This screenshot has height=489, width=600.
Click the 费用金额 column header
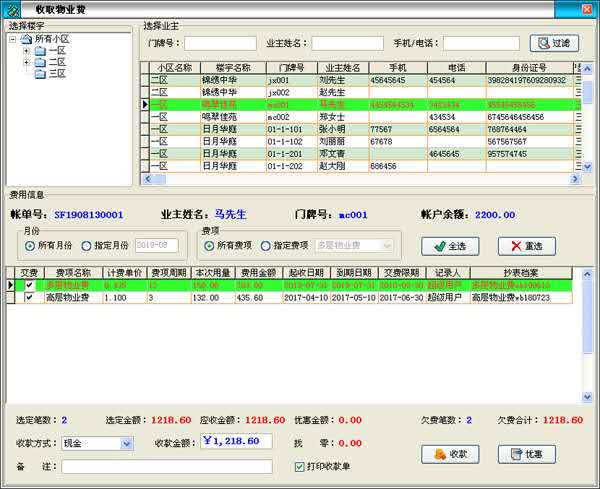(258, 273)
